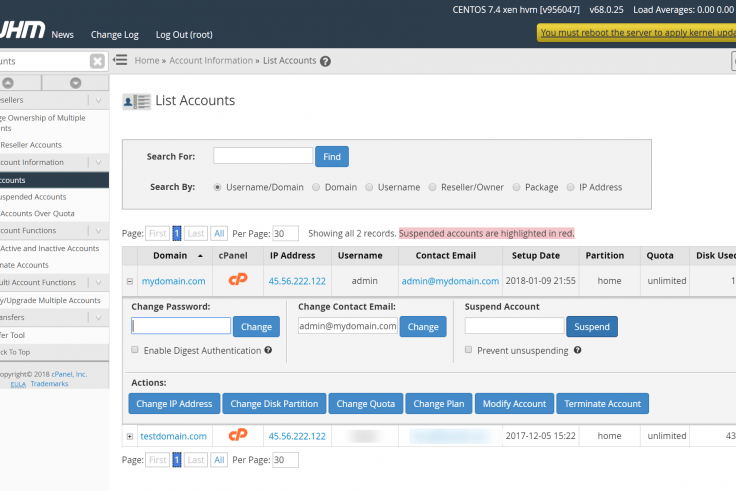Go to Account Information breadcrumb
The image size is (736, 491).
click(x=211, y=61)
